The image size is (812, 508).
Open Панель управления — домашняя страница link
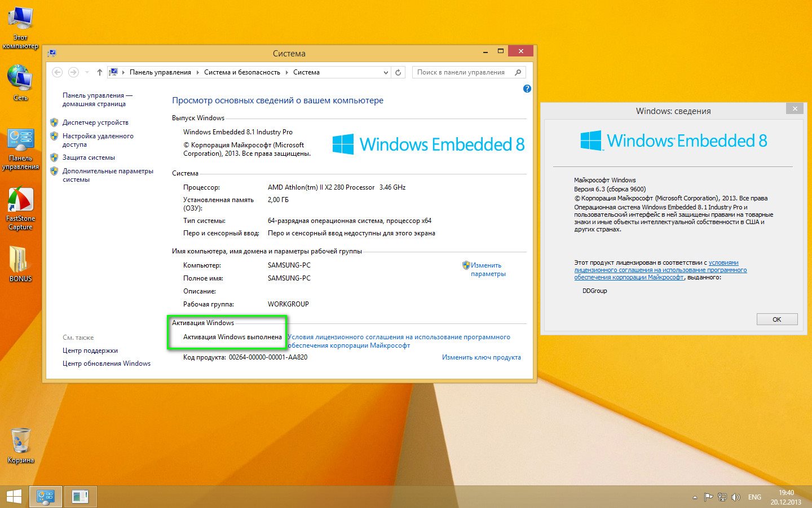(97, 99)
